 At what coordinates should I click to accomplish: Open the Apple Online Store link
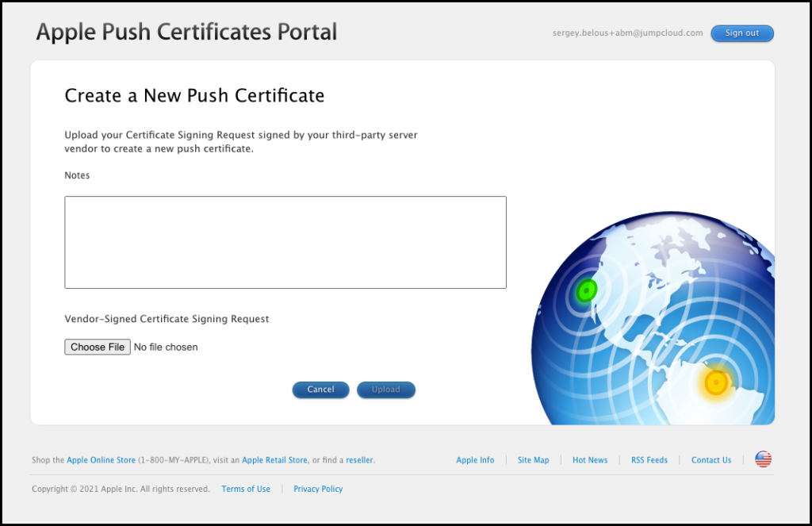[101, 460]
